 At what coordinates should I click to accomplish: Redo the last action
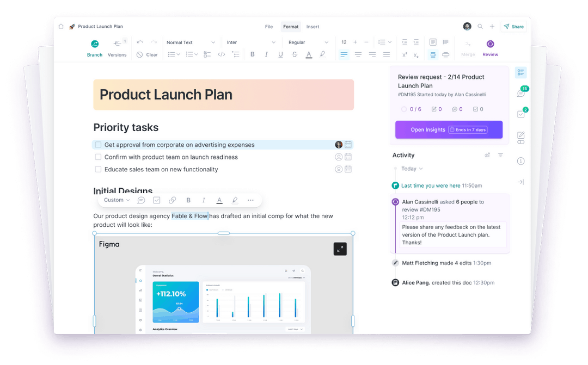click(x=154, y=42)
